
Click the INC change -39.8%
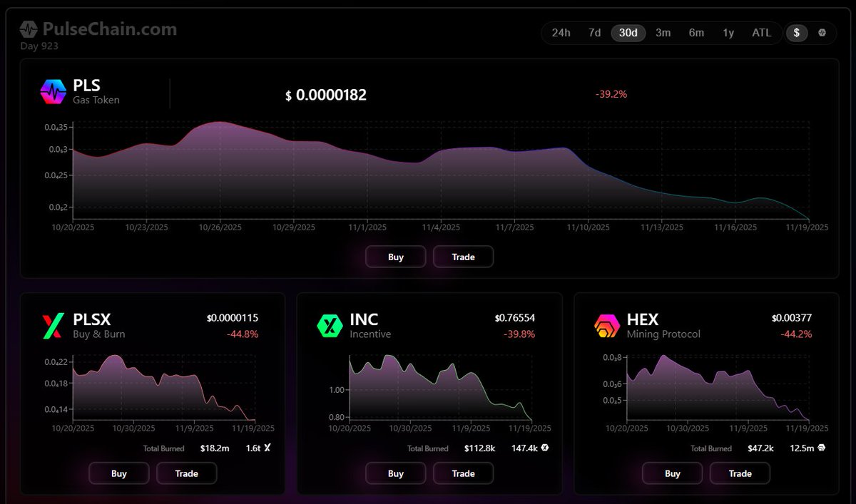tap(519, 334)
